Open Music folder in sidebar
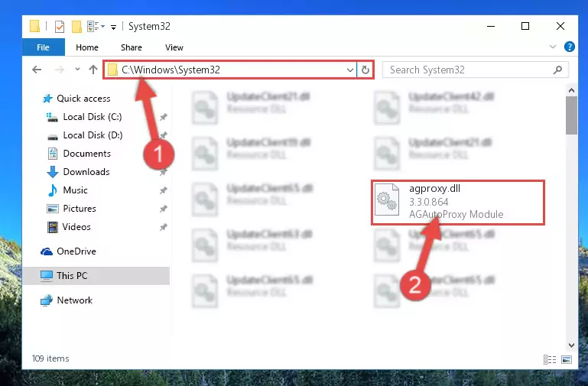Image resolution: width=588 pixels, height=386 pixels. point(75,190)
